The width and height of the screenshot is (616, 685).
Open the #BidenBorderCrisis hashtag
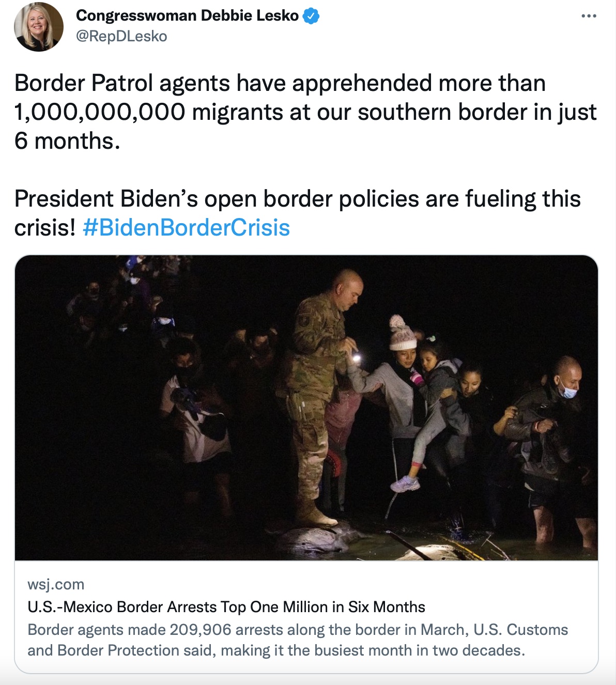click(x=186, y=227)
